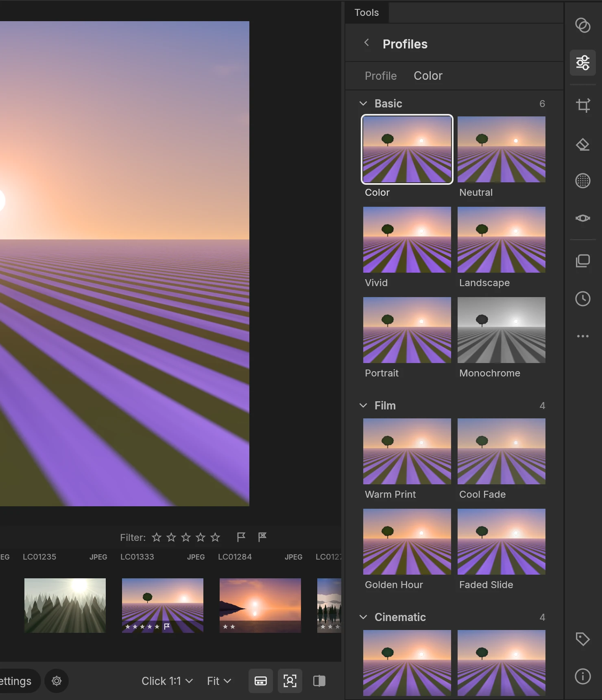Open the three-dots more options menu

point(583,336)
